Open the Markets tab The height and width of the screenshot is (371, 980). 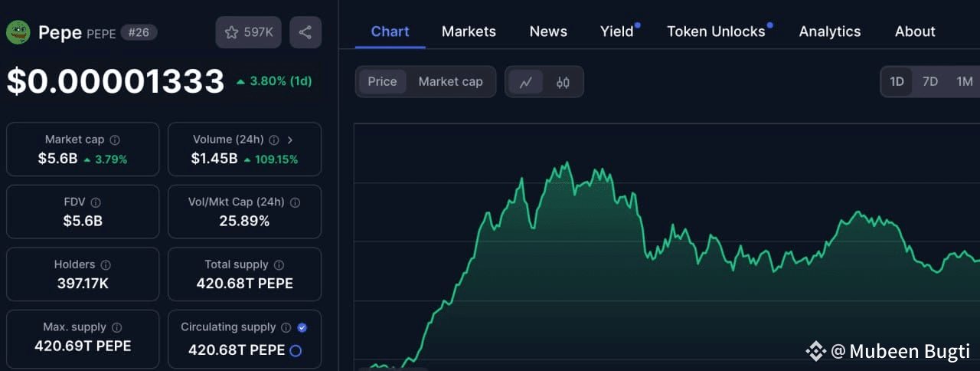click(x=469, y=31)
